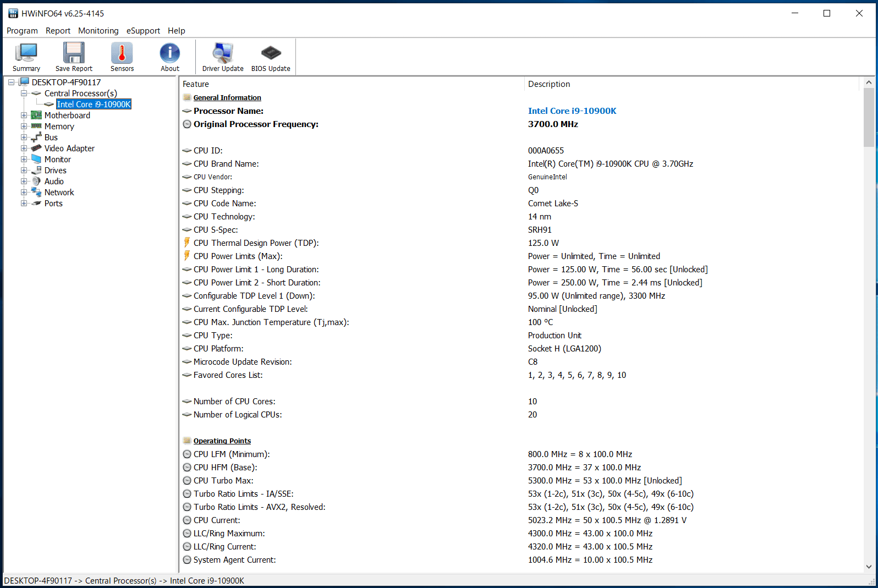Select the 'Comet Lake-S' value
The width and height of the screenshot is (878, 588).
click(553, 203)
